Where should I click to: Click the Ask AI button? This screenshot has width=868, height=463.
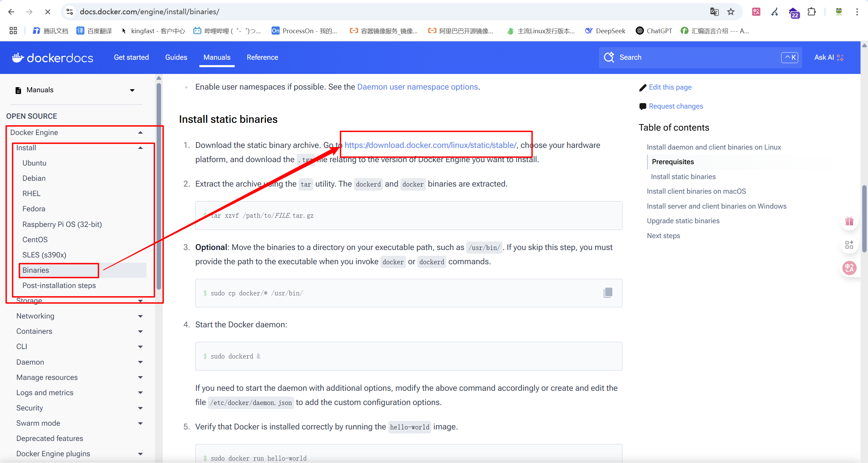click(829, 57)
